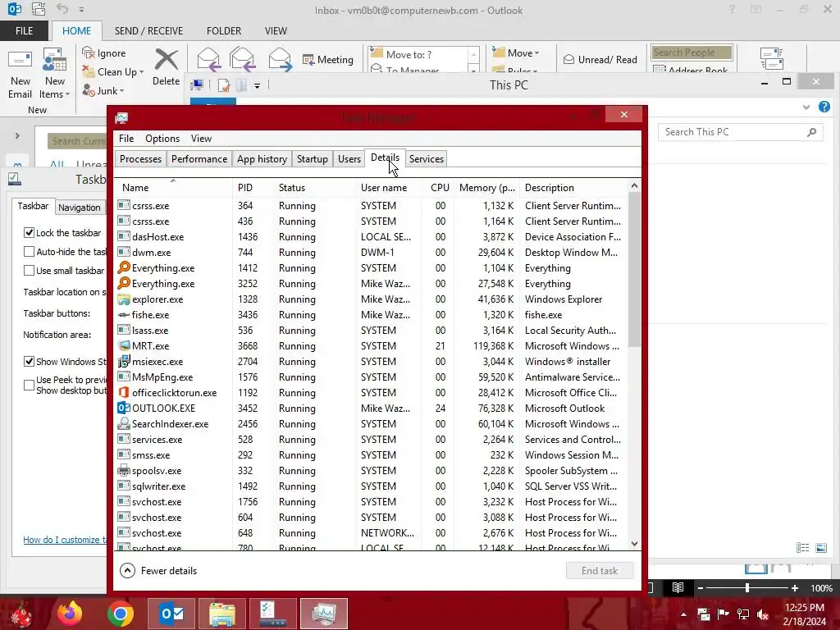
Task: Open New Items in Outlook ribbon
Action: (x=55, y=74)
